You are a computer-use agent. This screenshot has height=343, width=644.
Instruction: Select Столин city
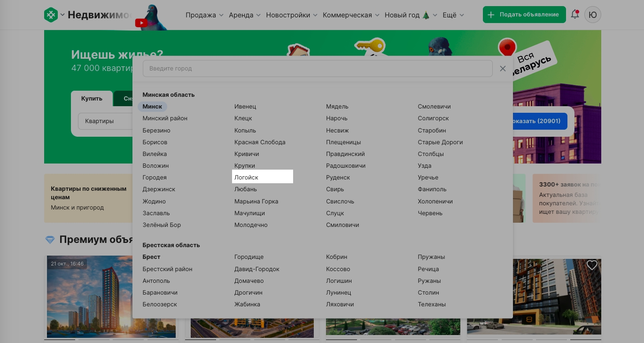pyautogui.click(x=428, y=293)
